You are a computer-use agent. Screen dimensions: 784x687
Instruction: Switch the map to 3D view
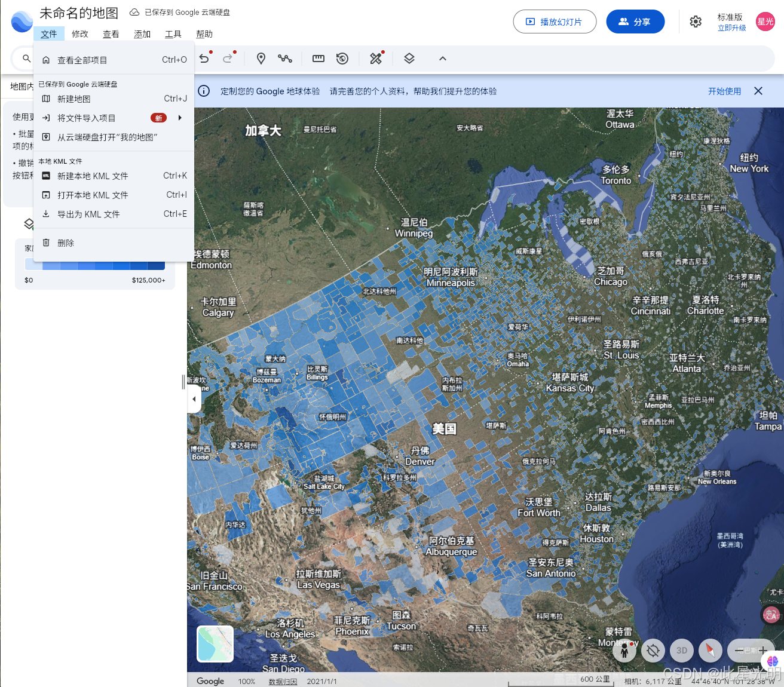[x=682, y=650]
